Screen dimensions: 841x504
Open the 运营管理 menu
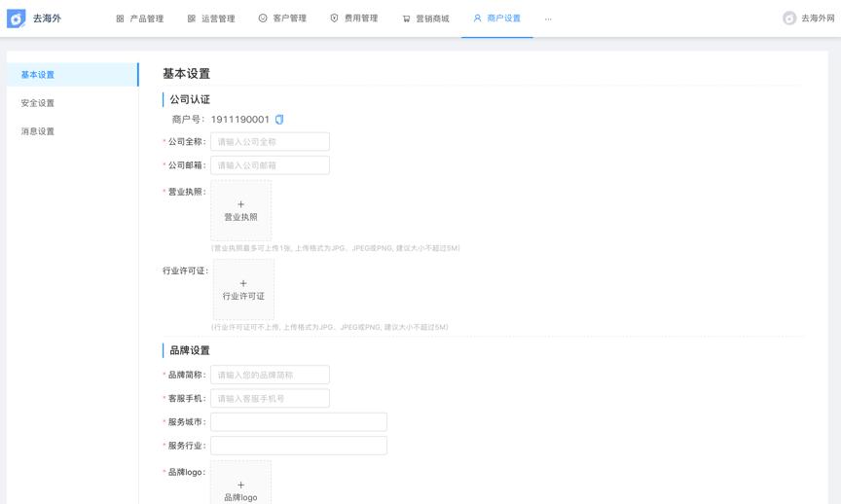click(x=211, y=18)
